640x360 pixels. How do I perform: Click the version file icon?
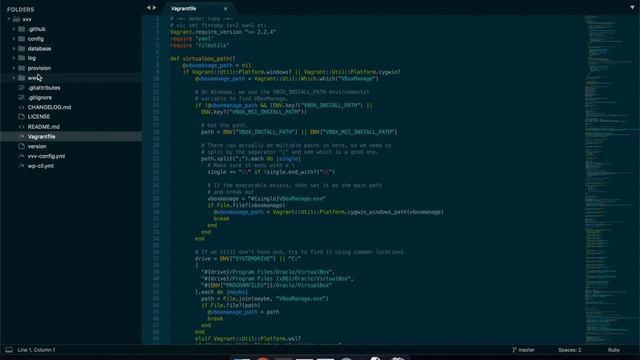pyautogui.click(x=22, y=146)
